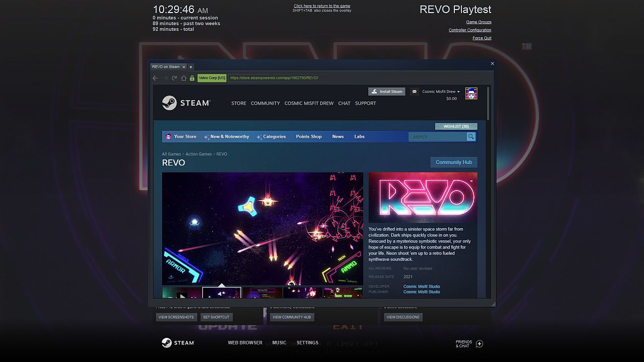This screenshot has width=644, height=362.
Task: Click the Force Quit link
Action: coord(481,38)
